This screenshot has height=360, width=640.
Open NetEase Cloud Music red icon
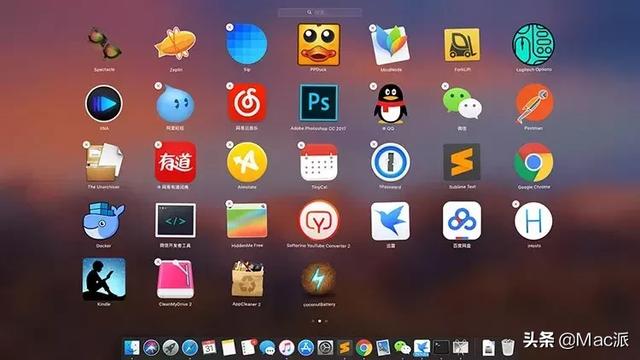[x=247, y=103]
